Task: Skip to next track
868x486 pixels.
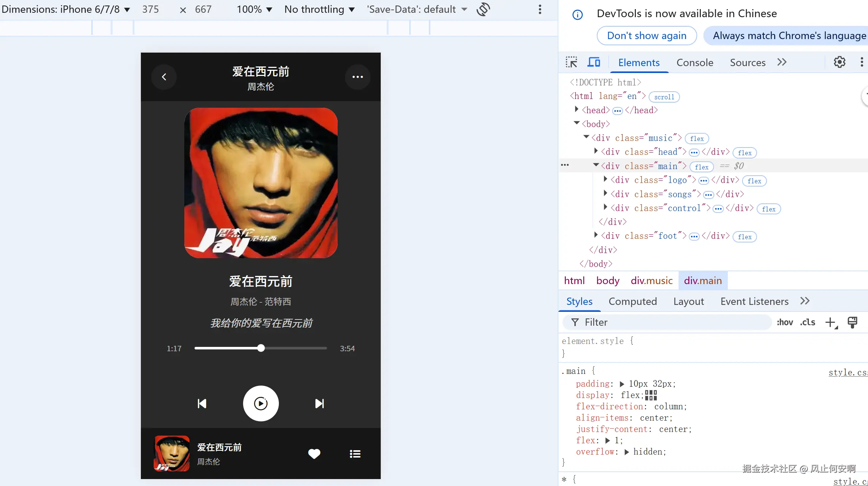Action: point(319,403)
